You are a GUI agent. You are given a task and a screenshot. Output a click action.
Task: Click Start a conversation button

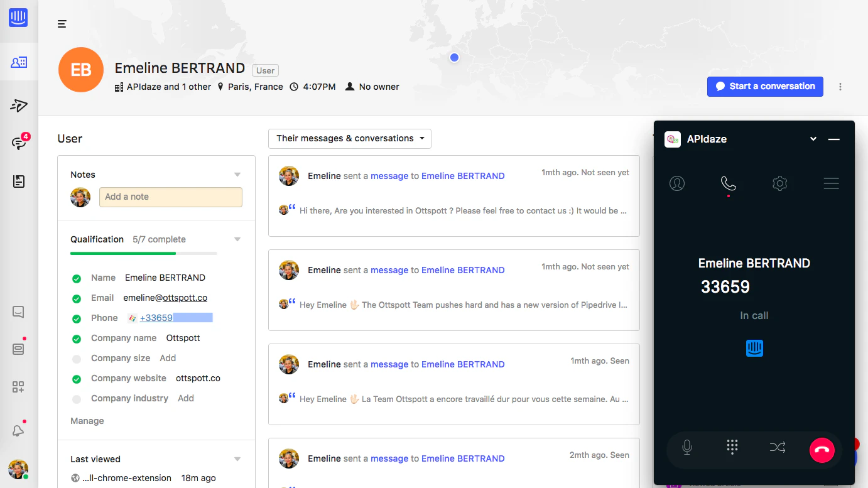tap(765, 87)
